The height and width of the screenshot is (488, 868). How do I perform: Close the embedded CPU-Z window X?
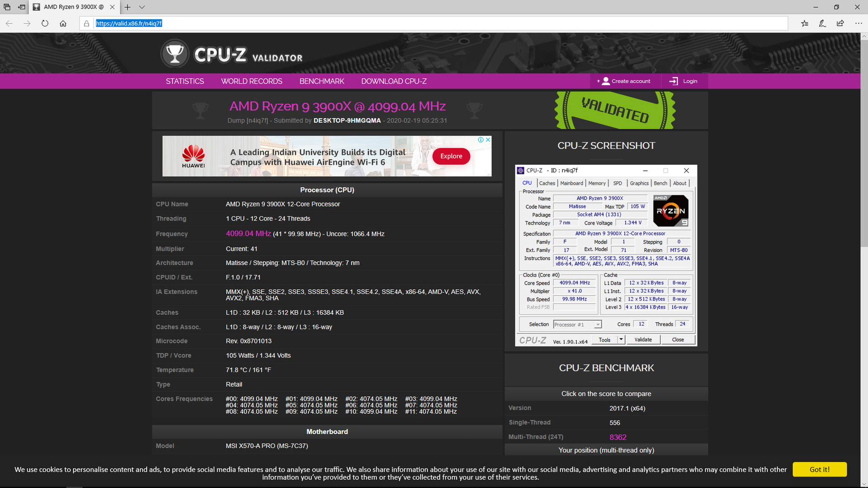point(686,170)
